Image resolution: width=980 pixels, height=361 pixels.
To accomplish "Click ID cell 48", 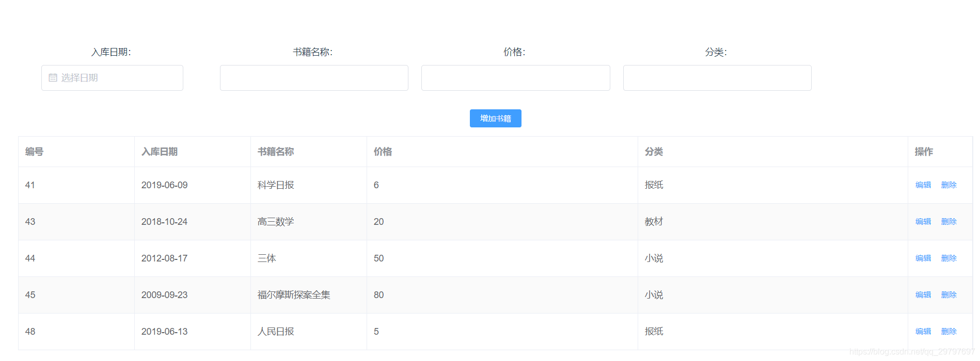I will (76, 332).
